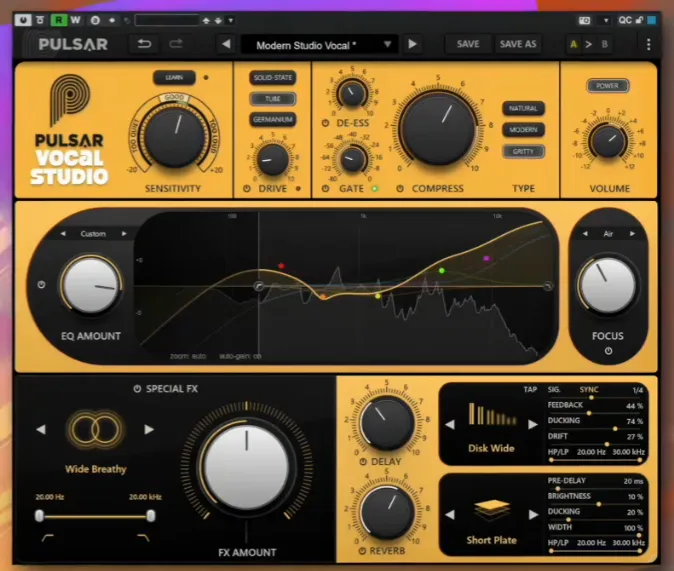Toggle the Focus power switch
The image size is (674, 571).
[608, 351]
